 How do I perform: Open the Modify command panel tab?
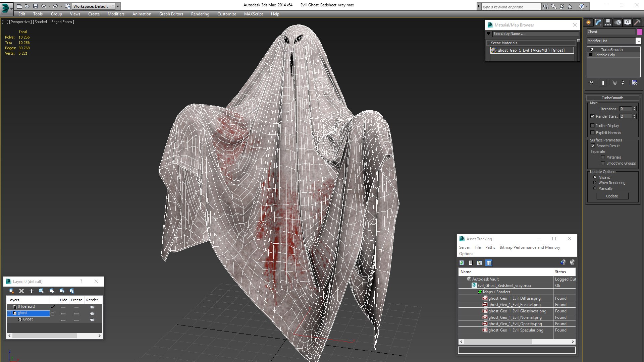coord(598,22)
